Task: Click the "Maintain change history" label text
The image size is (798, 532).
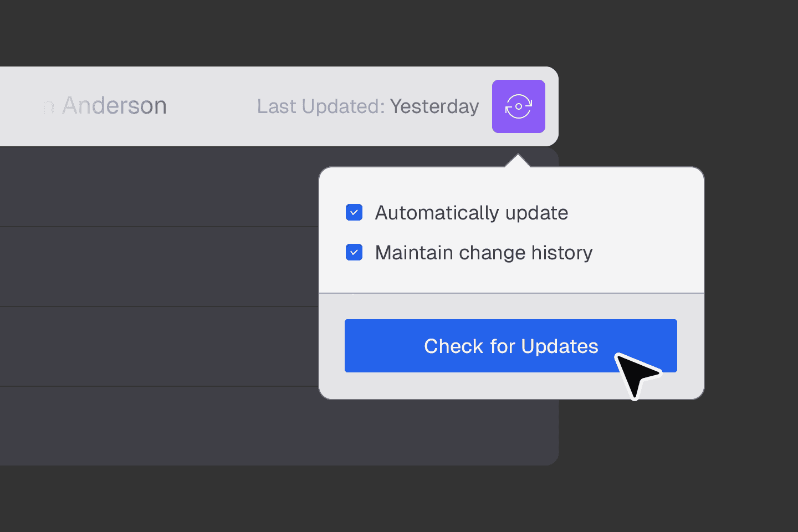Action: [x=483, y=253]
